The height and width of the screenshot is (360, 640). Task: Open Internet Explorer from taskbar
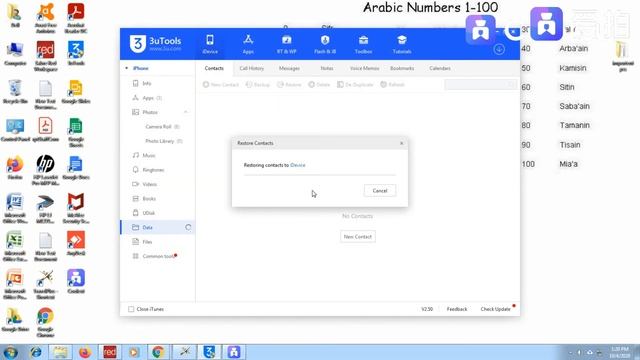pyautogui.click(x=36, y=352)
